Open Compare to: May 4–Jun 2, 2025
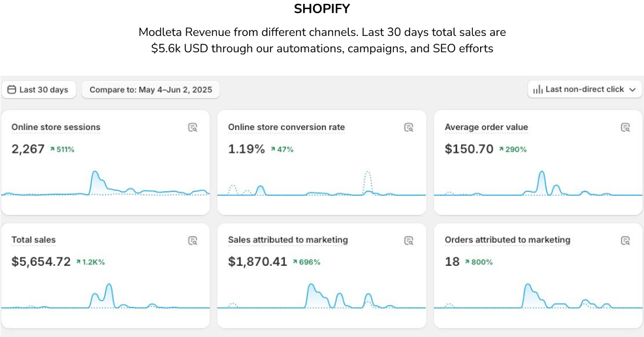 point(151,90)
